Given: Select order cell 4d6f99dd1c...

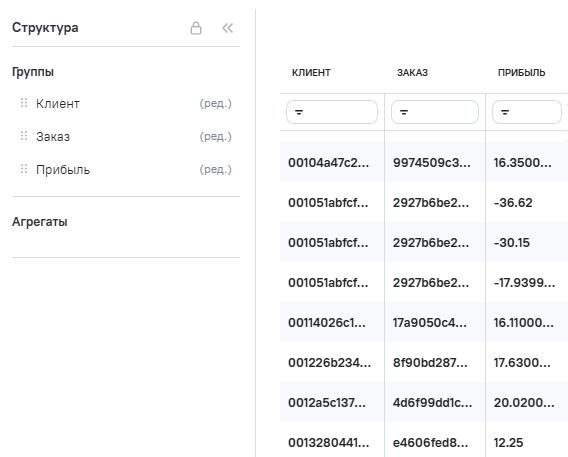Looking at the screenshot, I should click(x=433, y=402).
